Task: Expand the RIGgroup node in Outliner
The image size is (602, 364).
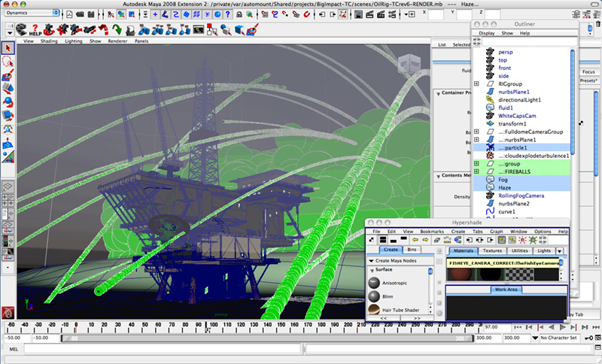Action: pyautogui.click(x=476, y=83)
